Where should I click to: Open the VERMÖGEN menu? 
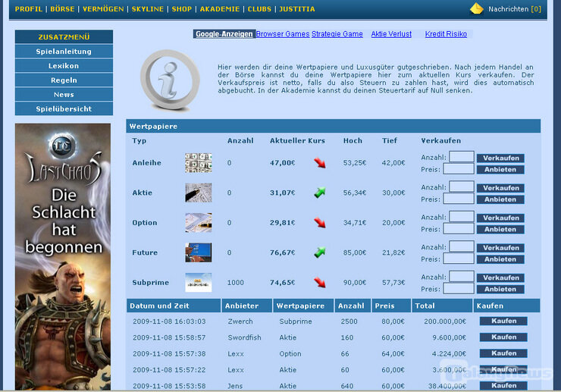click(103, 9)
